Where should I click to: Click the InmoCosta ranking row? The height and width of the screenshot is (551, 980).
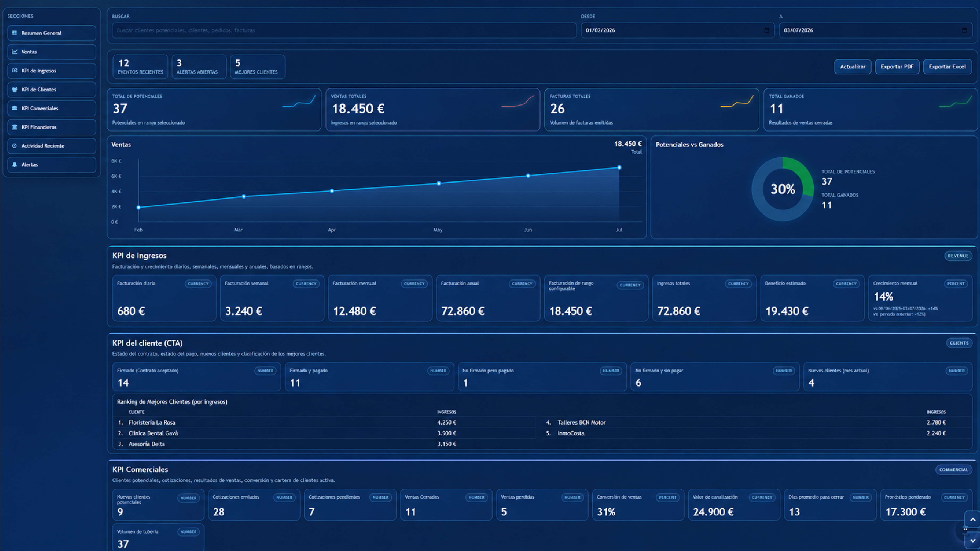coord(756,433)
